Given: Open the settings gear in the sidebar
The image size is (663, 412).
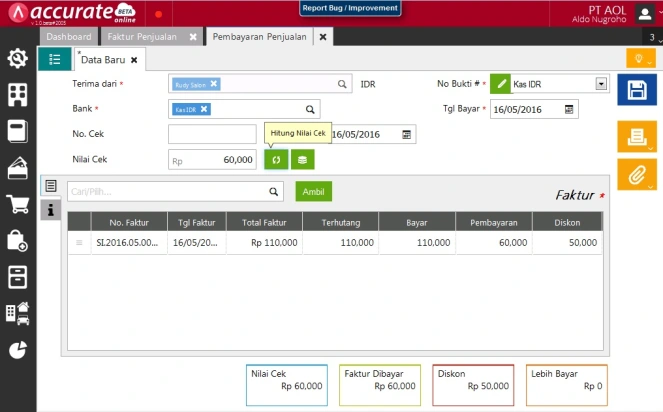Looking at the screenshot, I should pos(17,59).
